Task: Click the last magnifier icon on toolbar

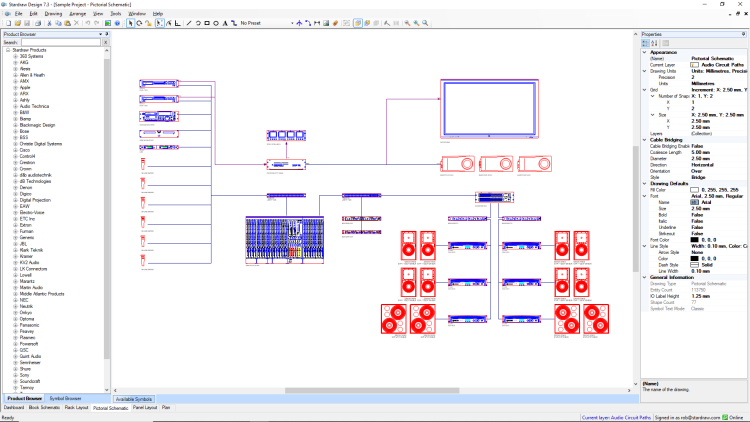Action: (x=425, y=23)
